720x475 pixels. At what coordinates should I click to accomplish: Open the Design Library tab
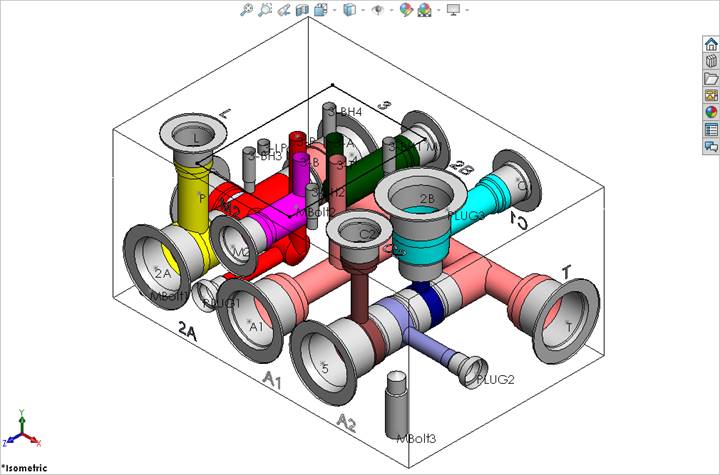point(711,60)
